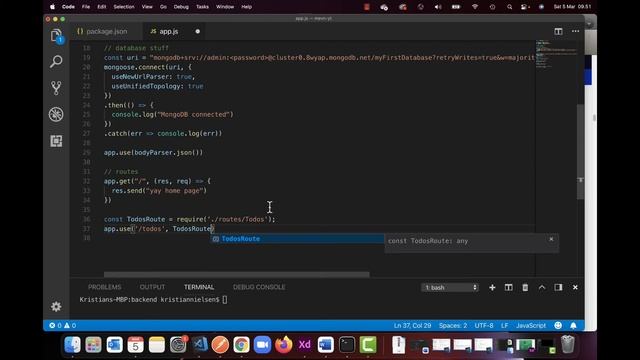Click the editor horizontal scrollbar

tap(237, 275)
